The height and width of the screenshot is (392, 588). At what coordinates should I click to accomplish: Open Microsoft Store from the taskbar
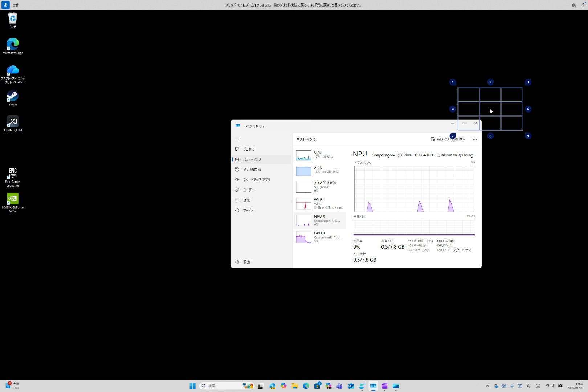click(x=317, y=386)
